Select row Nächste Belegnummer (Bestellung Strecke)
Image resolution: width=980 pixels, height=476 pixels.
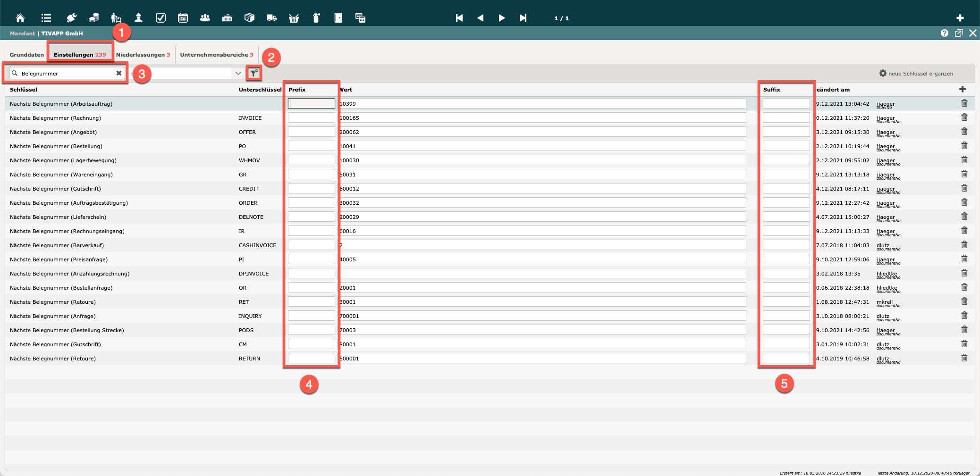[490, 330]
